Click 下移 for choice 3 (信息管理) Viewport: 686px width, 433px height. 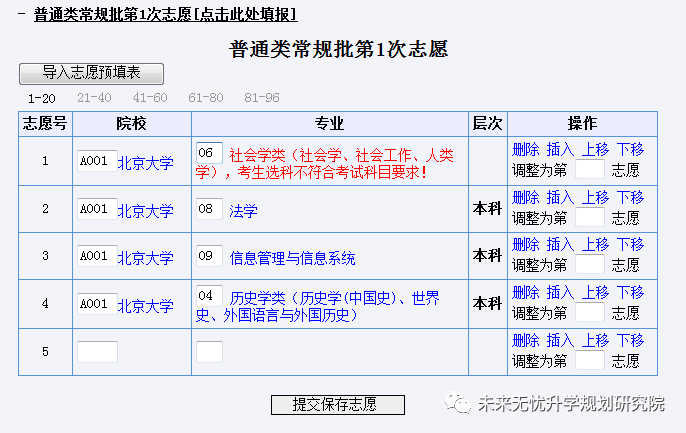tap(630, 244)
